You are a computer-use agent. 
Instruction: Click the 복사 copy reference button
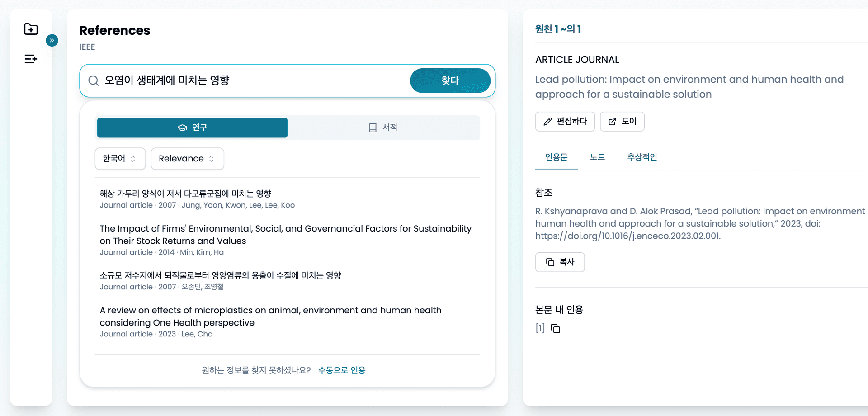(x=560, y=262)
